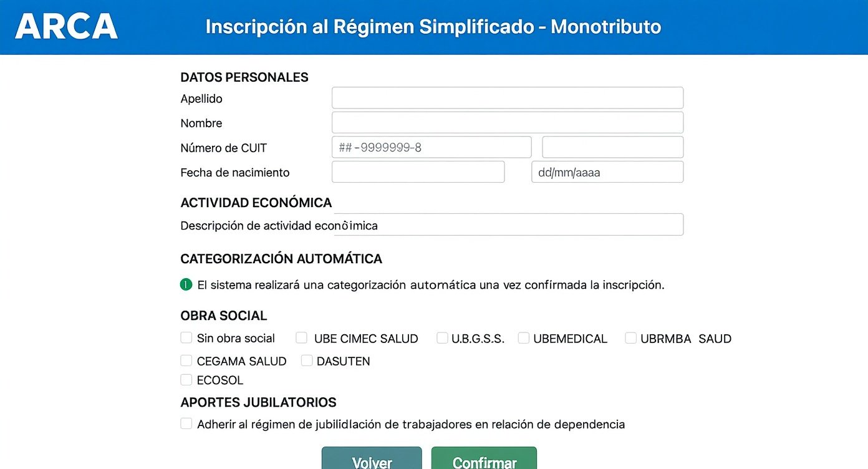
Task: Click the green info icon under Categorización Automática
Action: pos(186,285)
